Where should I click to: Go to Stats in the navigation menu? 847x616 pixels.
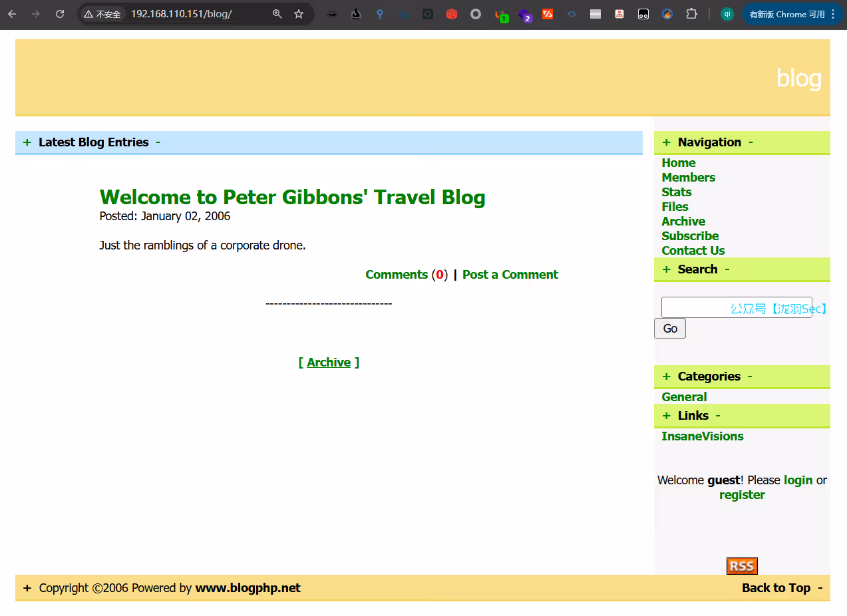(676, 192)
